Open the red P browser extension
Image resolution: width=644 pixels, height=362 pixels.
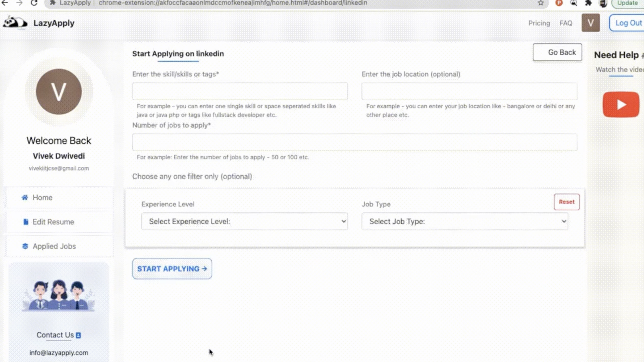559,3
